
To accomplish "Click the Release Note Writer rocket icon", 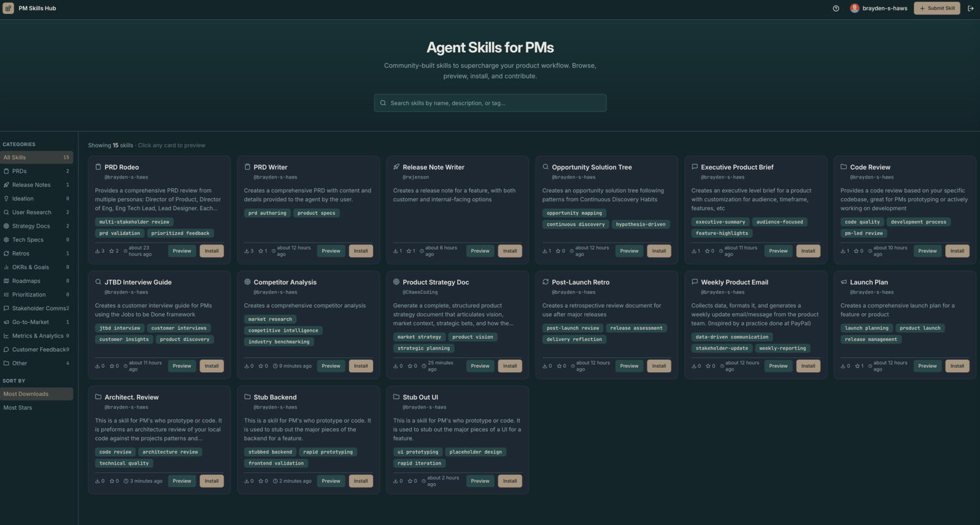I will pos(396,166).
